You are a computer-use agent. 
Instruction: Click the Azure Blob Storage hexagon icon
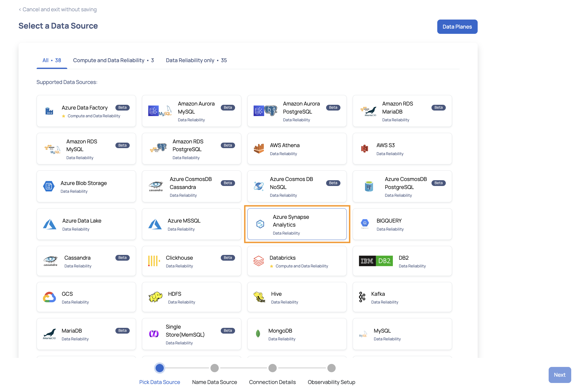(49, 186)
